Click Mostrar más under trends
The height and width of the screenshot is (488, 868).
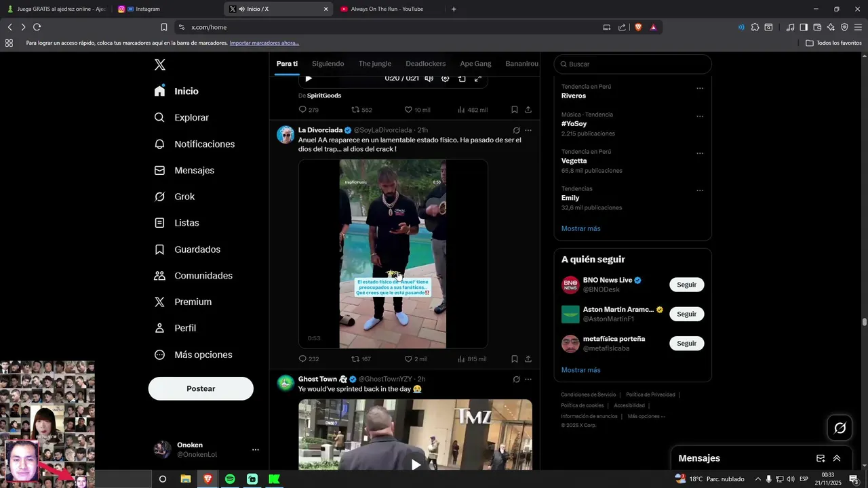[x=581, y=228]
